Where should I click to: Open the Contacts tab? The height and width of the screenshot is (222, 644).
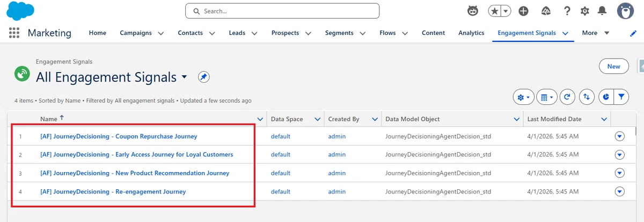[191, 33]
